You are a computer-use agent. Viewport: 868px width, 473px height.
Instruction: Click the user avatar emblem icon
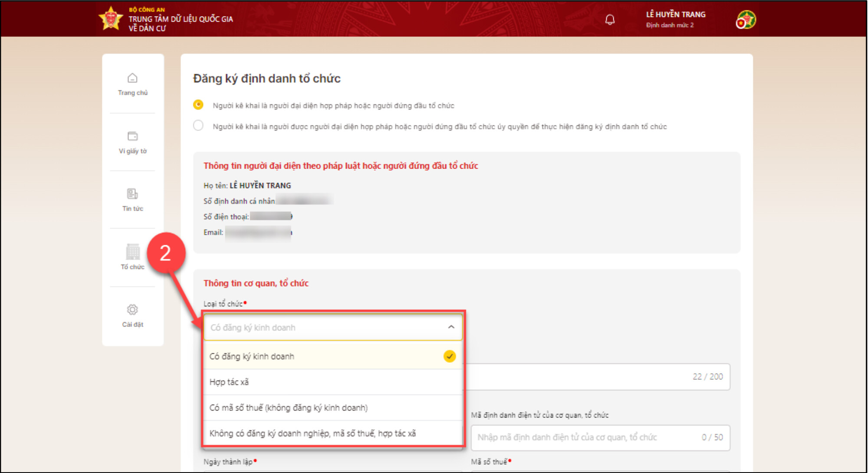[x=746, y=20]
